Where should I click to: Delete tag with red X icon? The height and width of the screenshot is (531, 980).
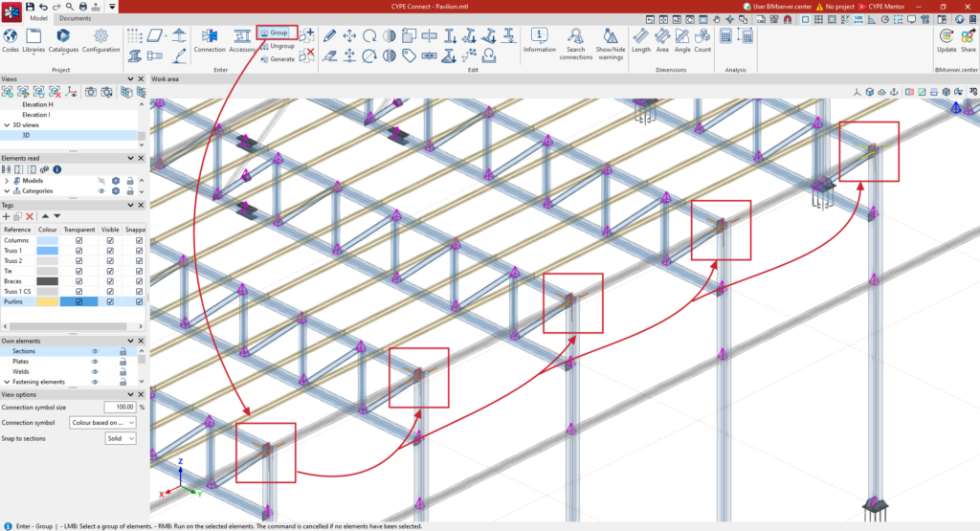coord(30,216)
